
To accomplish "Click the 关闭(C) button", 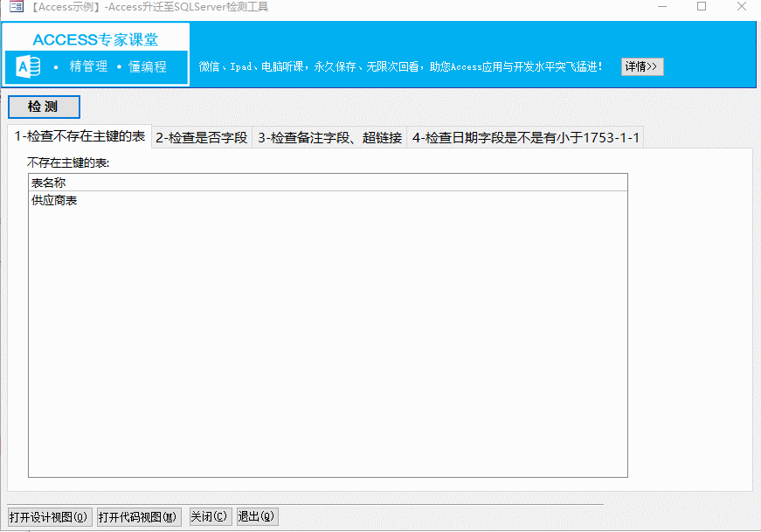I will (211, 516).
